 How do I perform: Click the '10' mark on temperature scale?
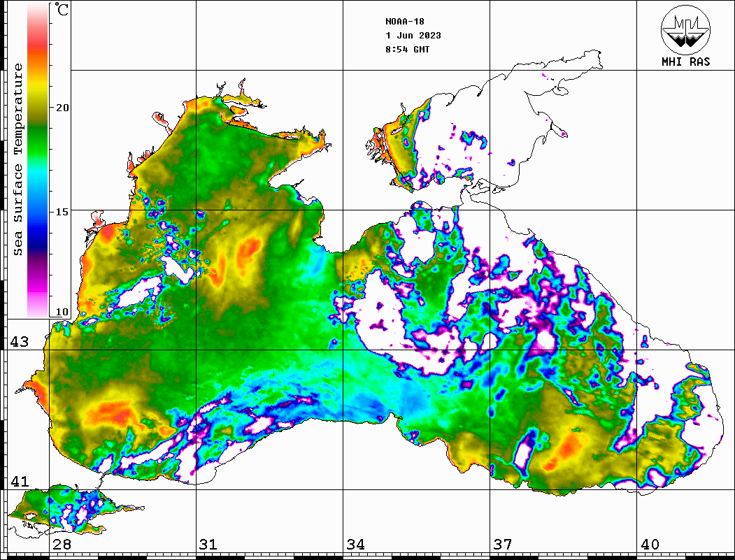click(62, 312)
